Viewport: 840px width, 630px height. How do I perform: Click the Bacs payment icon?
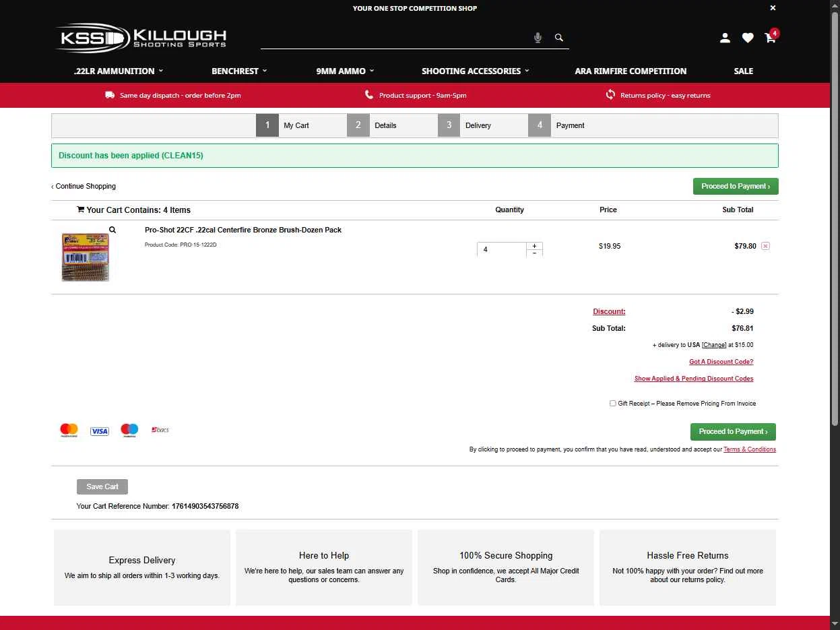pos(160,430)
